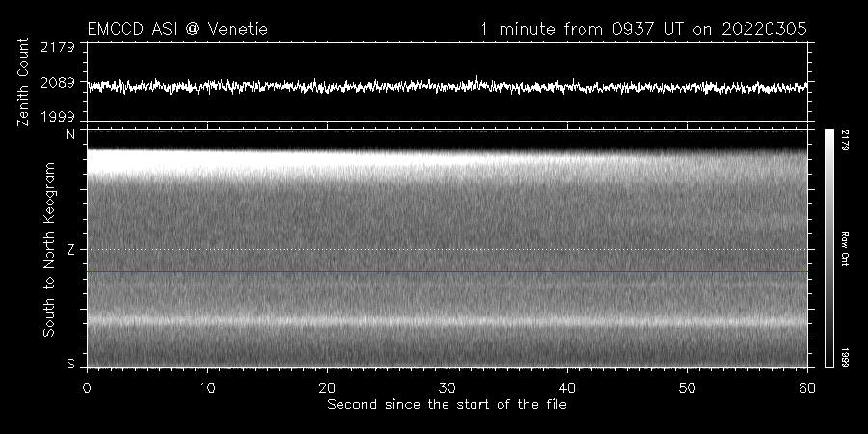Image resolution: width=868 pixels, height=434 pixels.
Task: Click the 'EMCCD ASI @ Venetie' title
Action: click(x=177, y=29)
